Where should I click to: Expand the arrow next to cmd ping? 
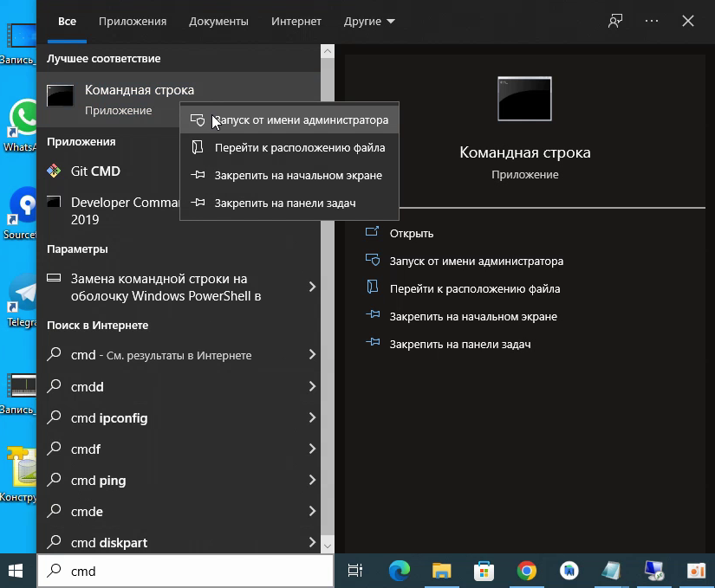[312, 480]
